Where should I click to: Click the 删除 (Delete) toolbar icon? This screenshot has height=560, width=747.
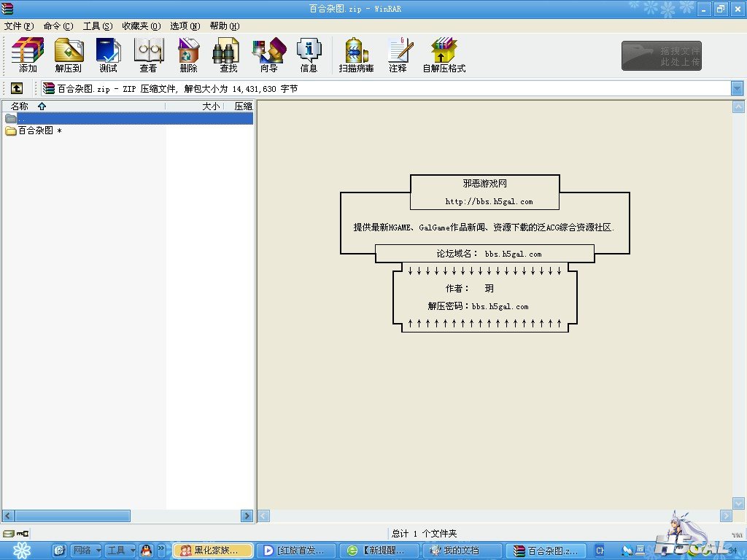pyautogui.click(x=188, y=55)
